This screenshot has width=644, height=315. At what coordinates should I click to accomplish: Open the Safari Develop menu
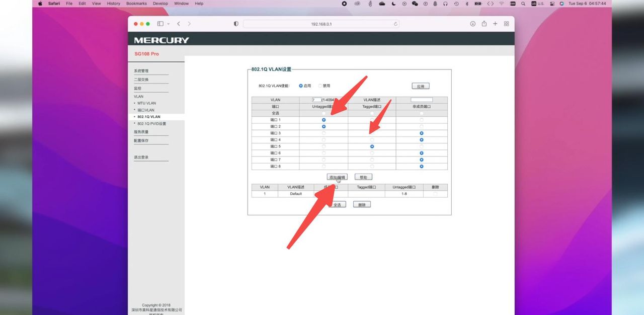click(160, 4)
